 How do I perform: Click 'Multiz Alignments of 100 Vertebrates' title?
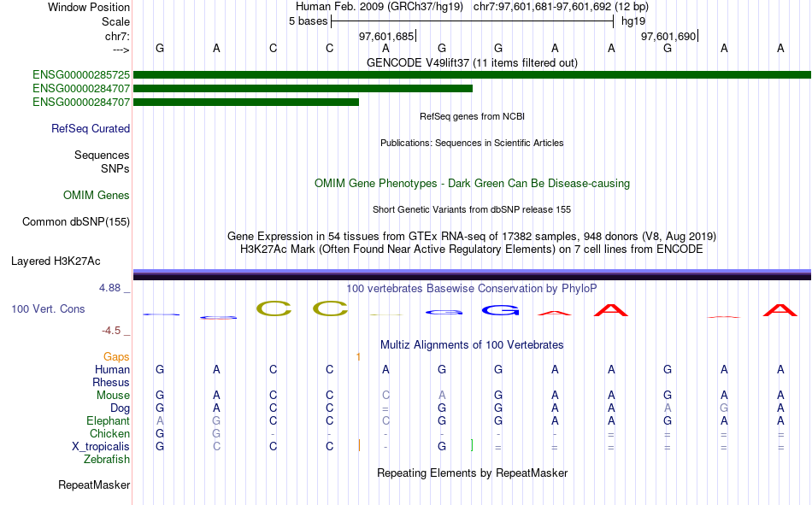(x=472, y=345)
